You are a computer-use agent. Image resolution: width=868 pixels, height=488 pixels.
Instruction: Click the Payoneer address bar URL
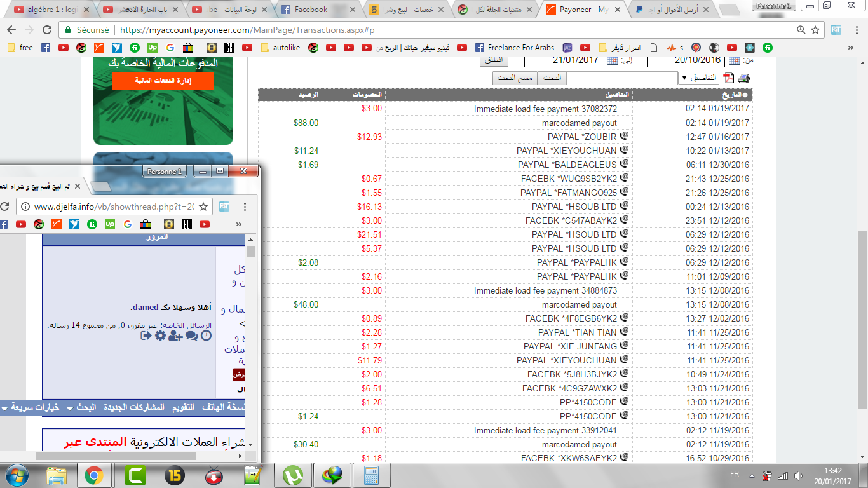click(x=247, y=30)
